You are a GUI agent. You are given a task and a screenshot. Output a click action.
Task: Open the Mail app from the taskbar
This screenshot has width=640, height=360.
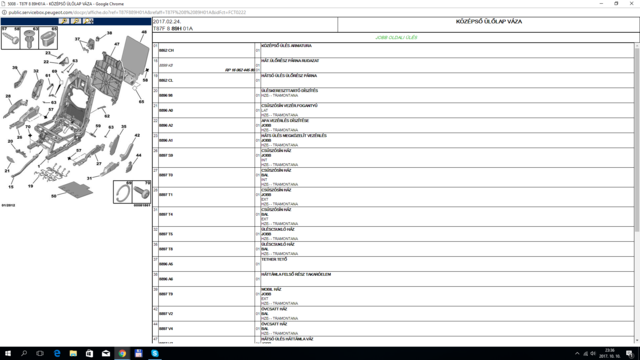point(106,353)
